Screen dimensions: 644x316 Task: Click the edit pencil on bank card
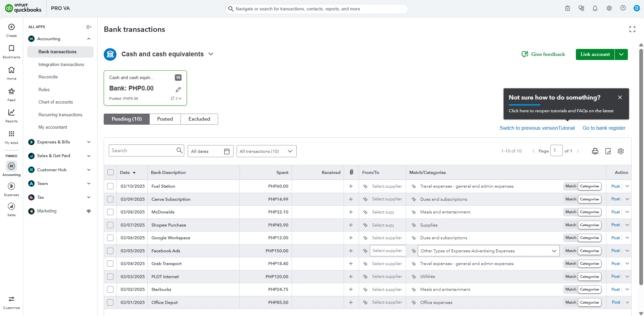tap(178, 89)
